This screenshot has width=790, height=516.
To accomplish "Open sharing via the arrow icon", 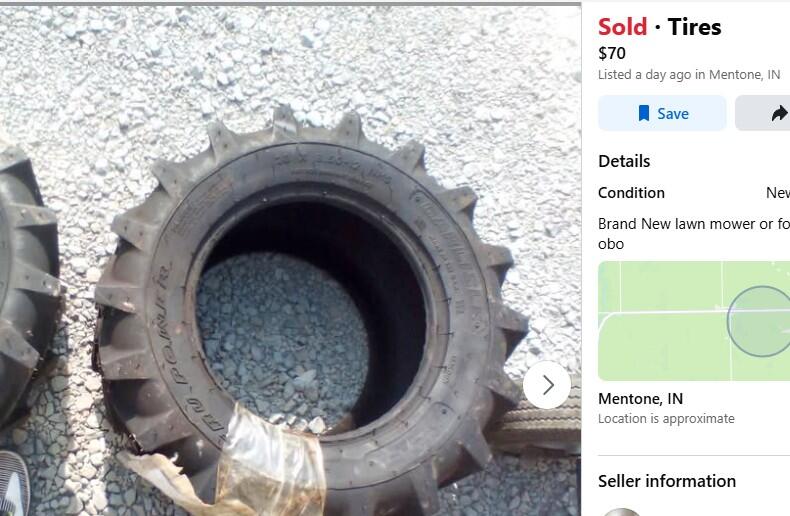I will pos(779,114).
